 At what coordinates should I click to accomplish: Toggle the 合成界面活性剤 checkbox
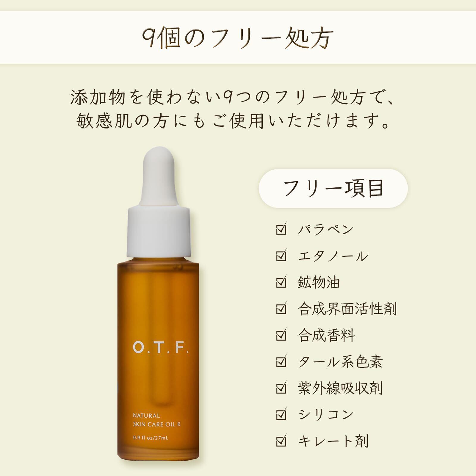point(281,308)
